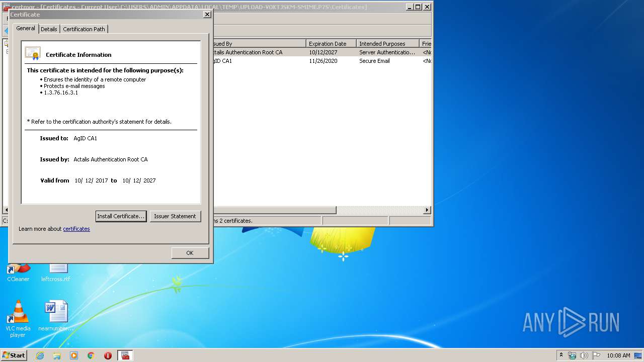The image size is (644, 362).
Task: Click the certmgr taskbar button
Action: pos(125,355)
